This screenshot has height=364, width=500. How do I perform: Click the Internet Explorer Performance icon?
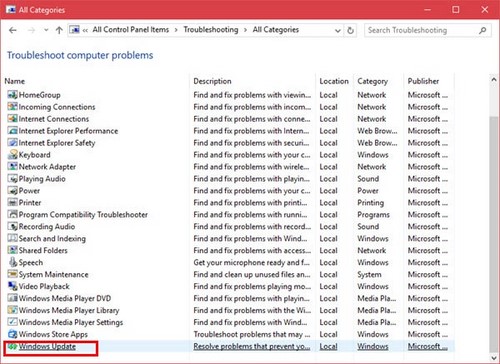(x=12, y=131)
